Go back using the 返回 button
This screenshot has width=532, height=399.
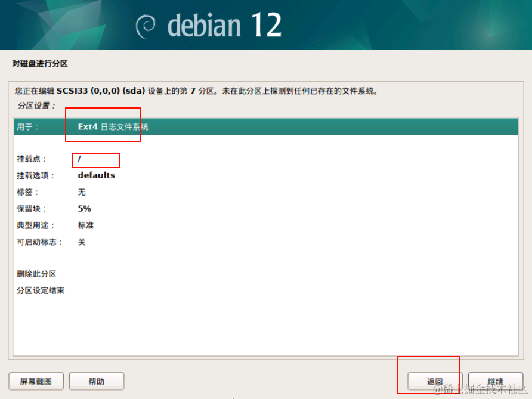tap(435, 381)
